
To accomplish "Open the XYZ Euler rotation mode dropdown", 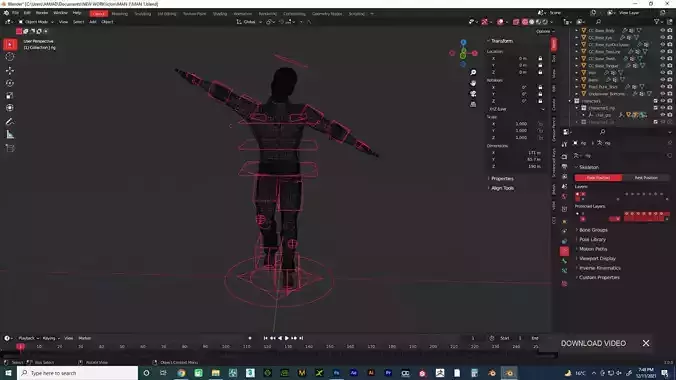I will (x=516, y=109).
